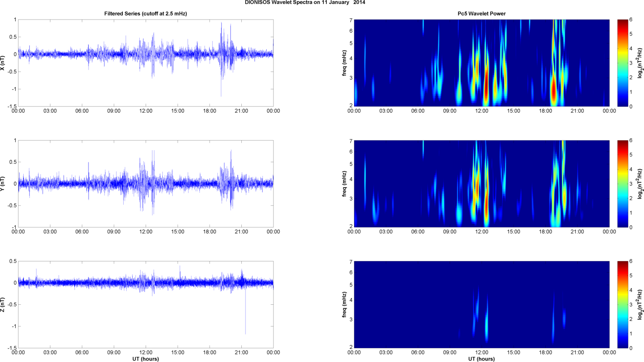Click the top wavelet panel colorbar
Image resolution: width=644 pixels, height=362 pixels.
(623, 63)
